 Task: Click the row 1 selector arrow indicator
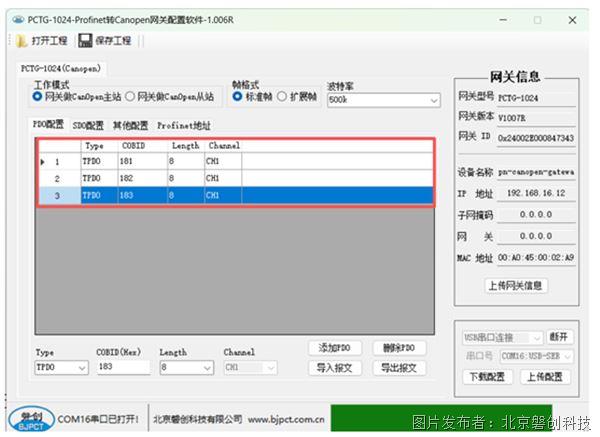pyautogui.click(x=42, y=162)
